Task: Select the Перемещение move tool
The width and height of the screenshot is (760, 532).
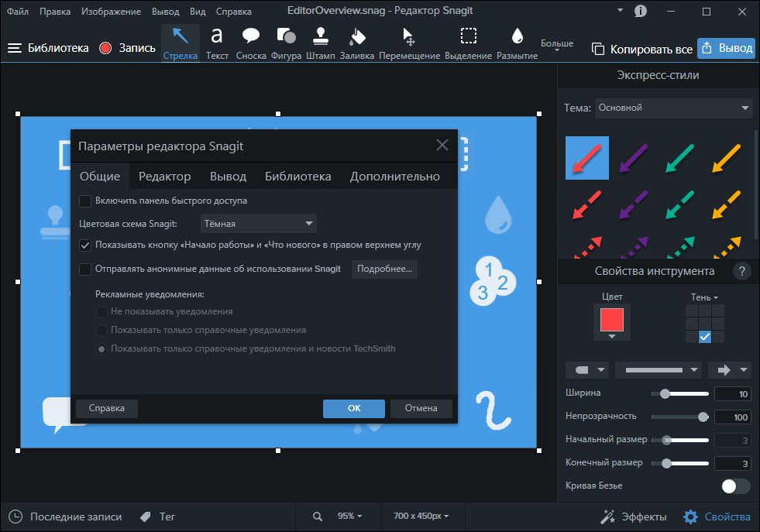Action: point(409,43)
